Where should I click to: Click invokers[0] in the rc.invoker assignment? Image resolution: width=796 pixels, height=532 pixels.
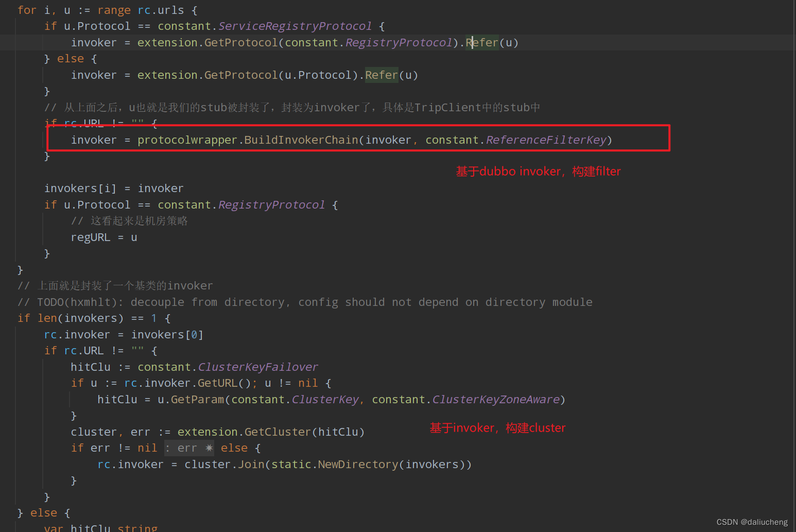click(167, 335)
